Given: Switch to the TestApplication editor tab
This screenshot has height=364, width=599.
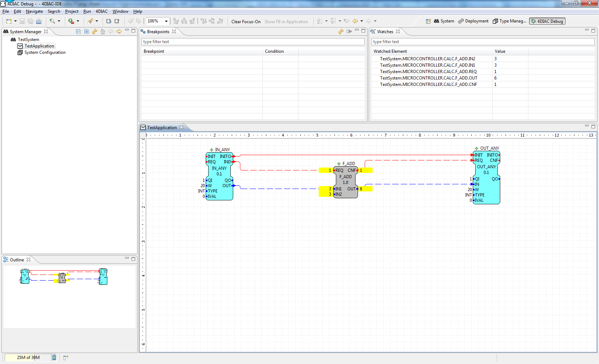Looking at the screenshot, I should point(162,127).
